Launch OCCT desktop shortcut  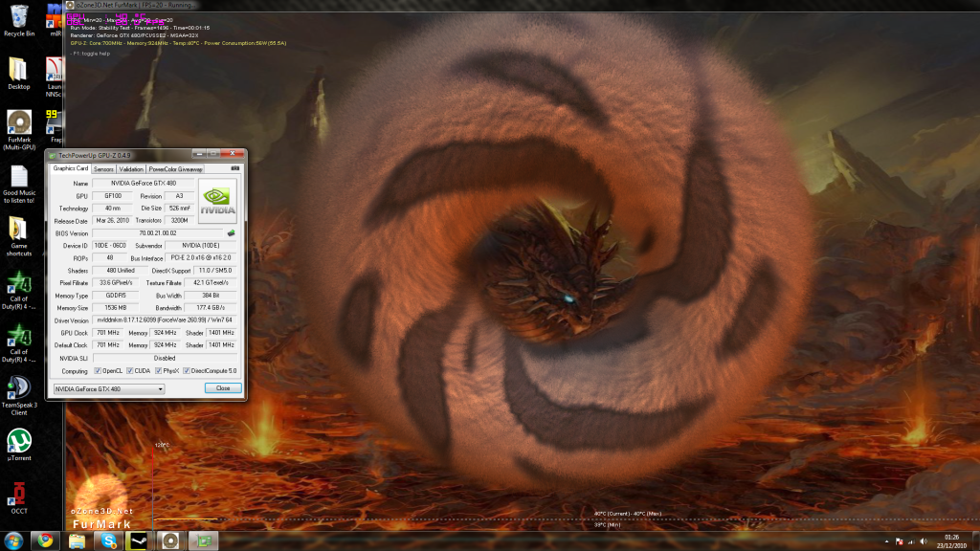19,497
